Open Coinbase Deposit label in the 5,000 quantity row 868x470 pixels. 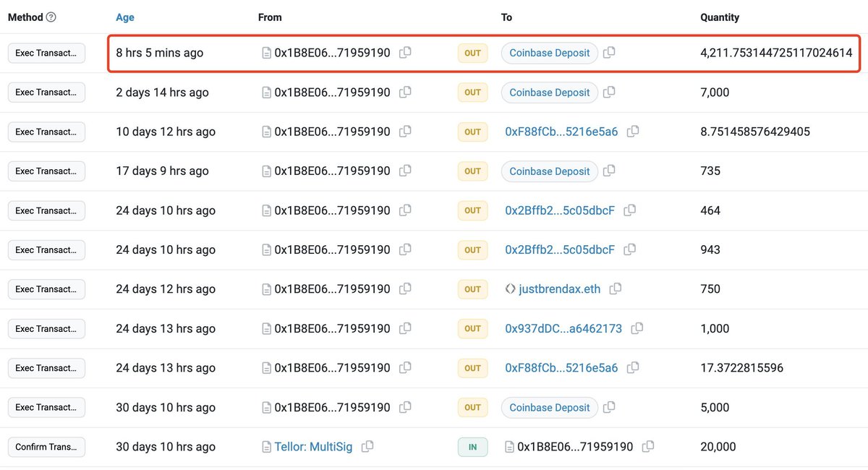point(550,408)
